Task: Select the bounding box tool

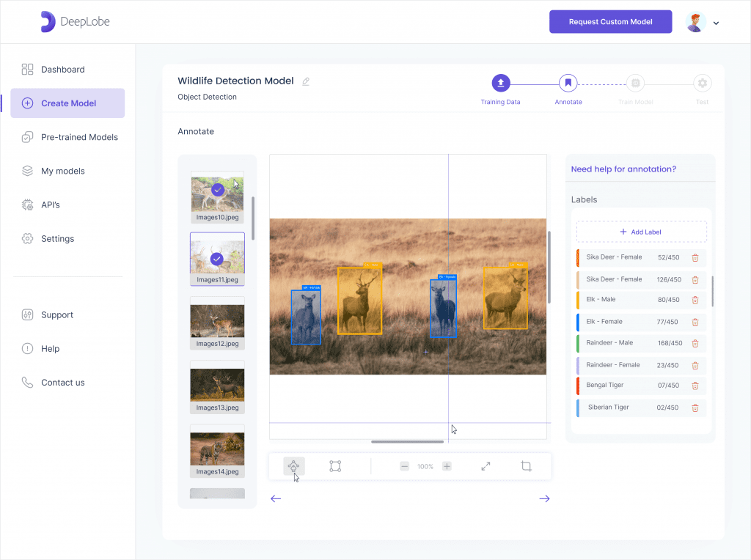Action: click(x=335, y=466)
